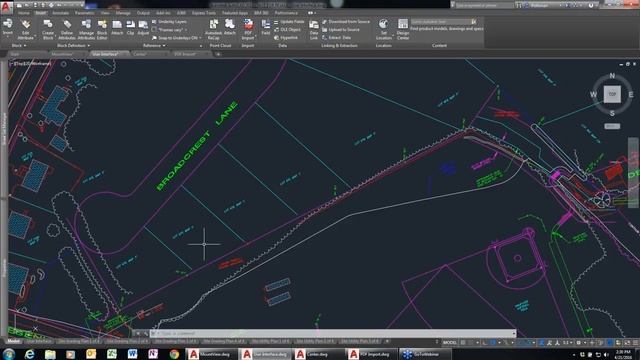Click Extract Data

click(337, 38)
